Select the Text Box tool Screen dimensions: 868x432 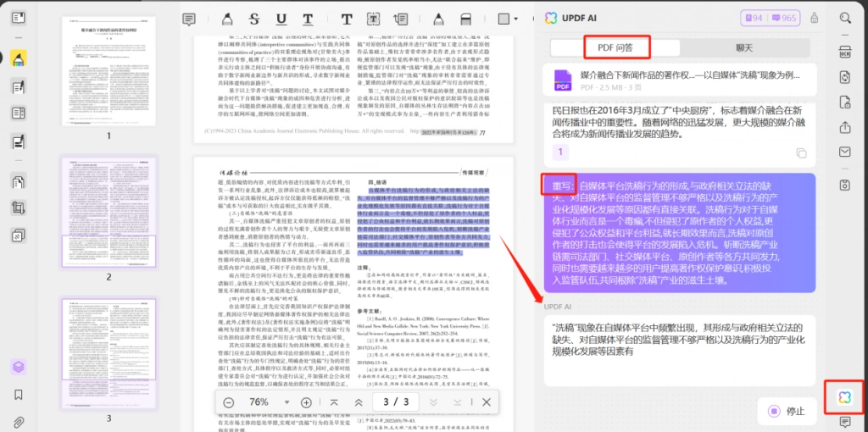point(374,19)
